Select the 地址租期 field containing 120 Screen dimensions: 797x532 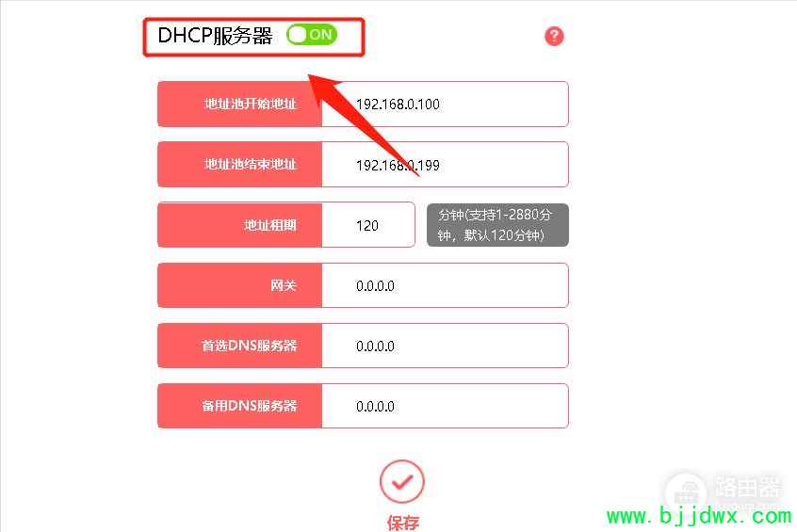(x=368, y=225)
